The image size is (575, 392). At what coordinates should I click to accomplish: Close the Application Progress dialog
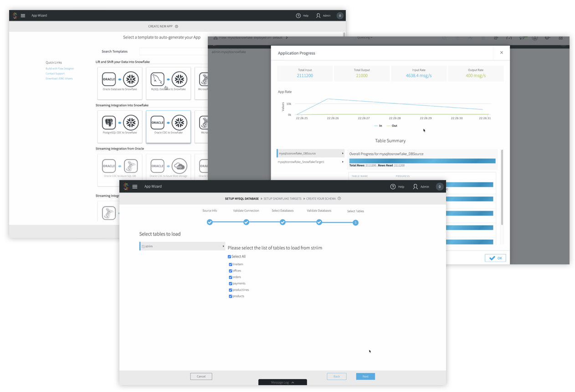[x=502, y=52]
